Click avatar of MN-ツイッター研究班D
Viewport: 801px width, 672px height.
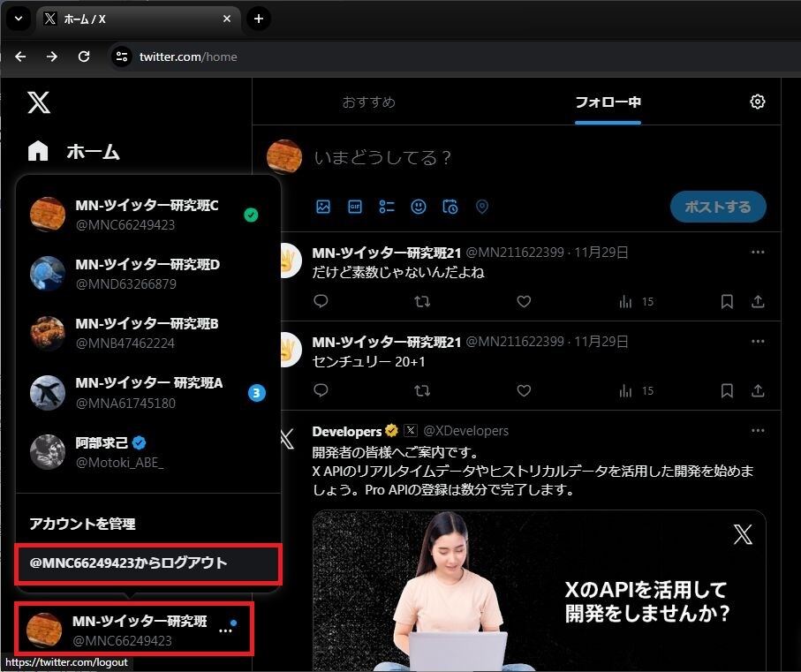pyautogui.click(x=48, y=274)
